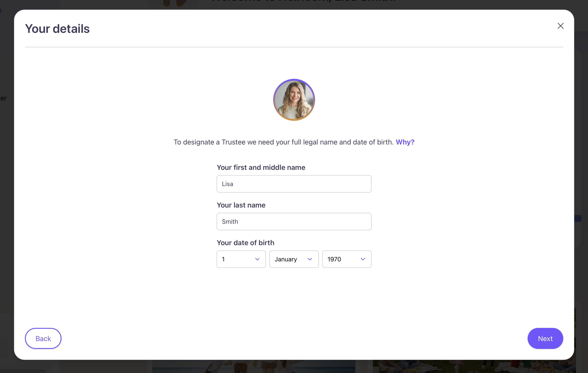Click the chevron arrow in day selector
This screenshot has width=588, height=373.
click(x=257, y=259)
